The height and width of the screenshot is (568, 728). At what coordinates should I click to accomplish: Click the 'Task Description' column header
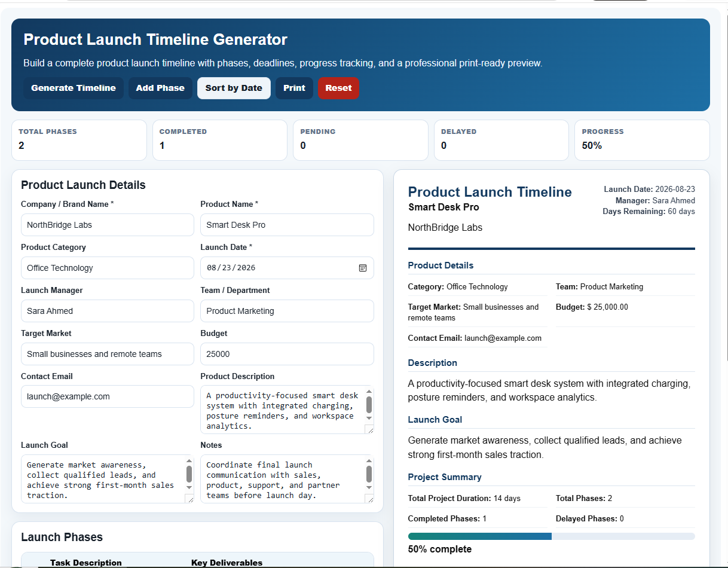point(86,563)
